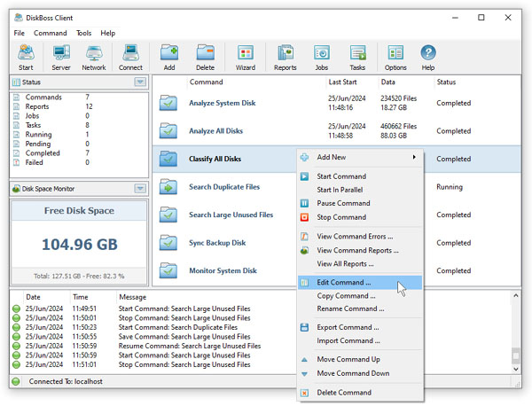Click the Move Command Down arrow icon

pos(305,374)
